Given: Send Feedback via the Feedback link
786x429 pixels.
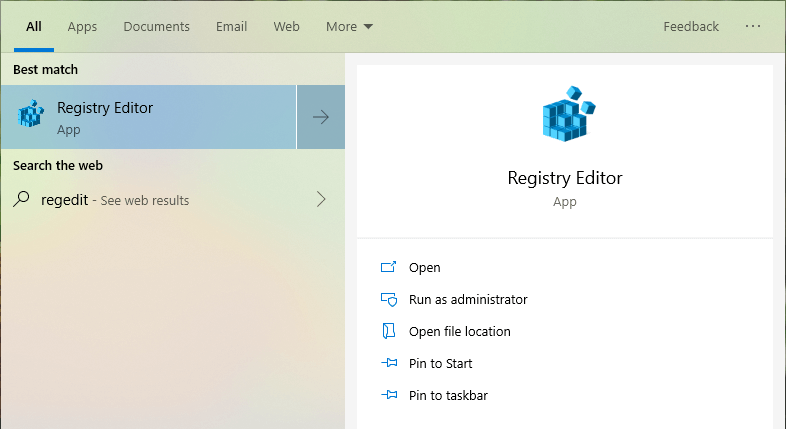Looking at the screenshot, I should click(691, 27).
